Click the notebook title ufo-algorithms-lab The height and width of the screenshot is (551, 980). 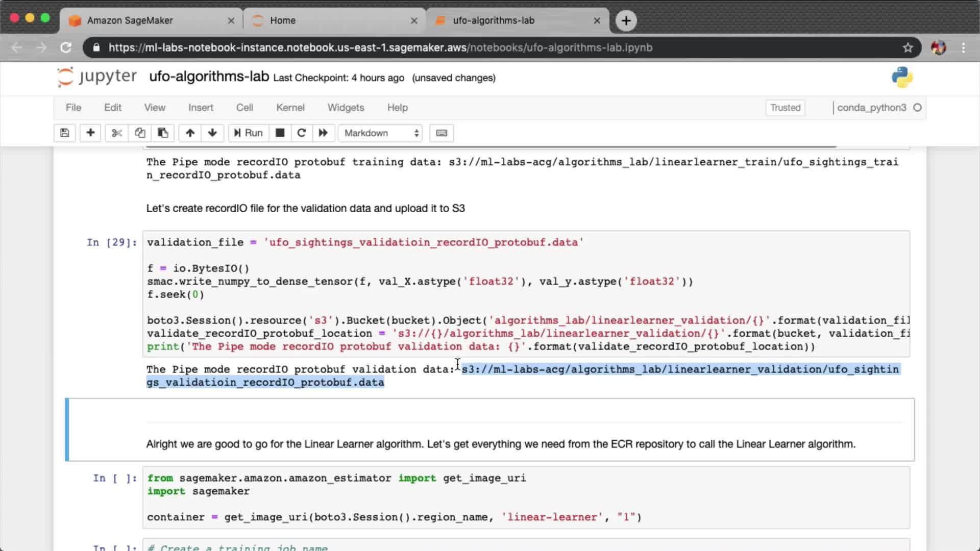209,77
